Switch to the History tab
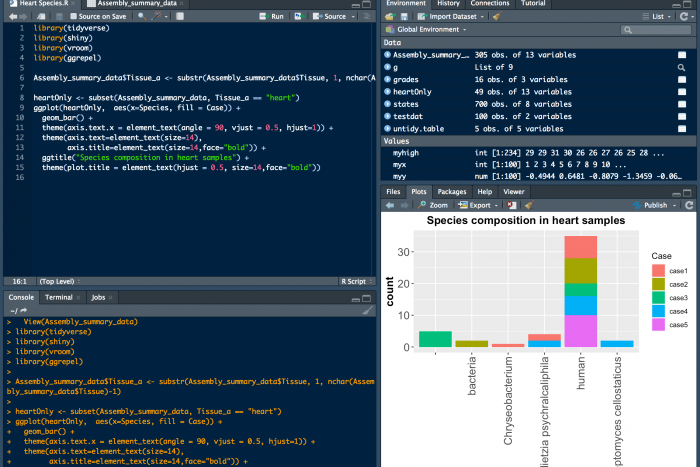Viewport: 700px width, 467px height. (448, 4)
